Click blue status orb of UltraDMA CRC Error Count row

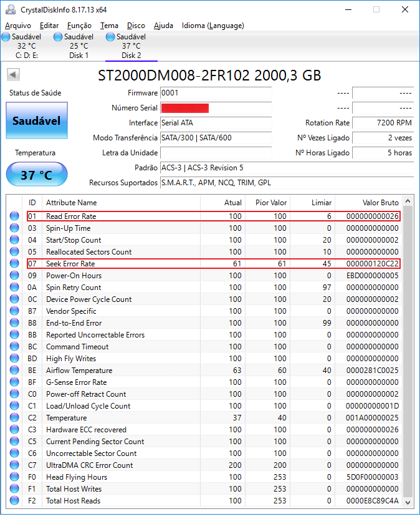pos(14,465)
